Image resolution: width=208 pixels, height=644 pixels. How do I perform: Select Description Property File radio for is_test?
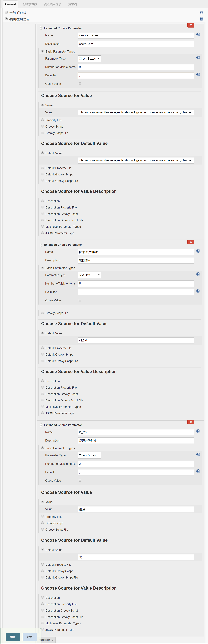tap(42, 604)
